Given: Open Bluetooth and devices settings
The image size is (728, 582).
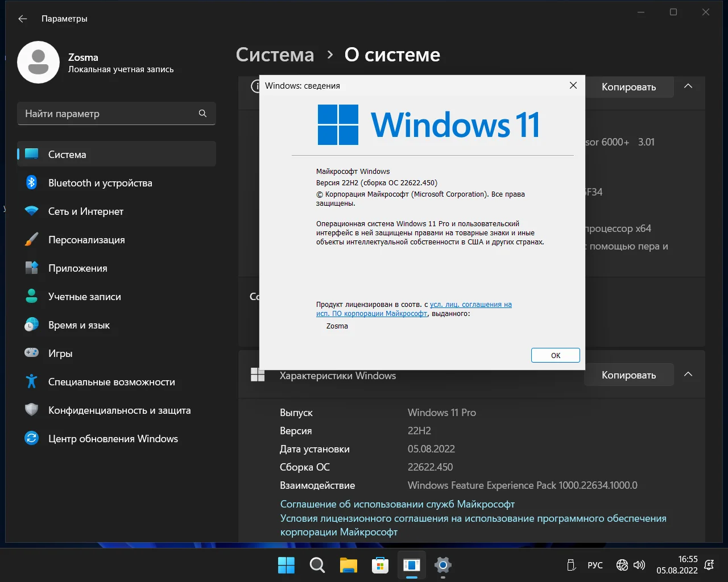Looking at the screenshot, I should coord(100,183).
